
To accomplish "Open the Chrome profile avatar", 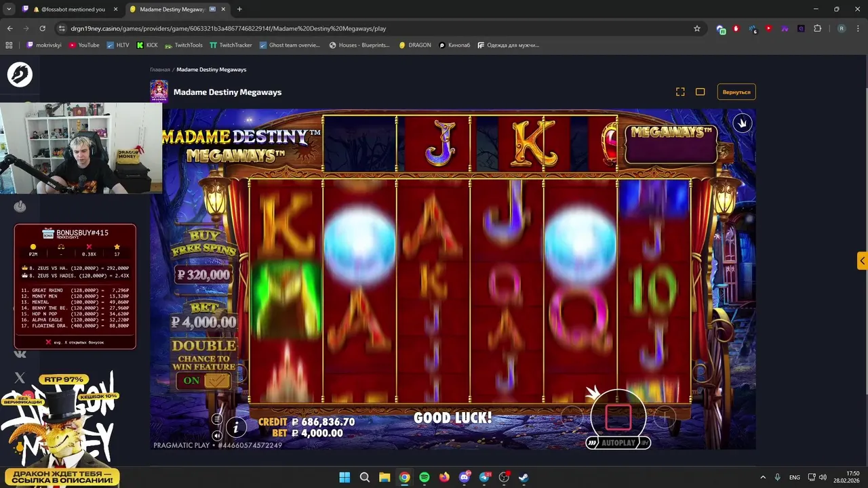I will click(842, 28).
